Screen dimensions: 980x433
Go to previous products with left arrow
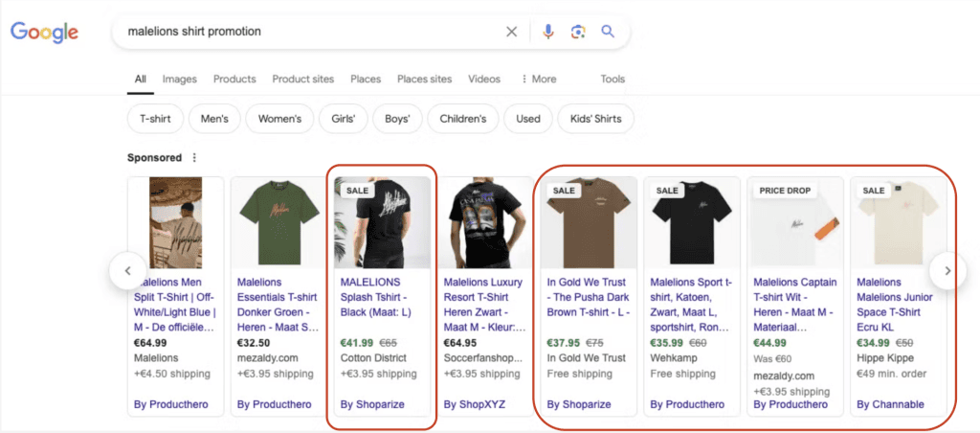[x=127, y=271]
